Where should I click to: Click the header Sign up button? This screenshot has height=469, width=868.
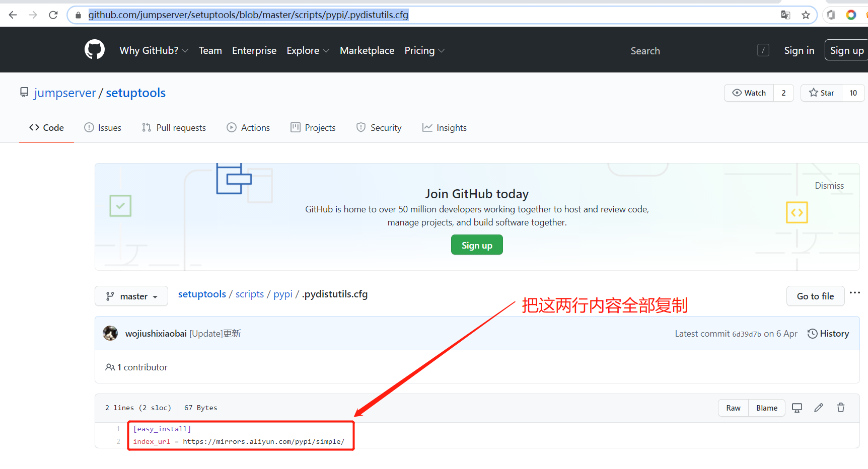[x=846, y=50]
